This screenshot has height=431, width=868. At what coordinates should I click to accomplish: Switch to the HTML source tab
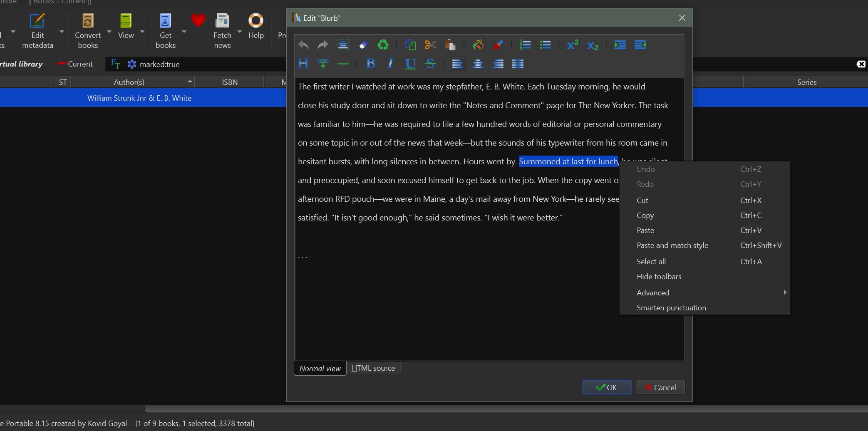coord(373,368)
